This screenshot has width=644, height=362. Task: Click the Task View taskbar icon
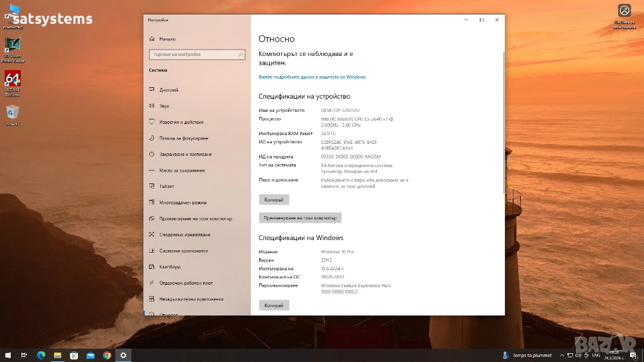point(25,355)
